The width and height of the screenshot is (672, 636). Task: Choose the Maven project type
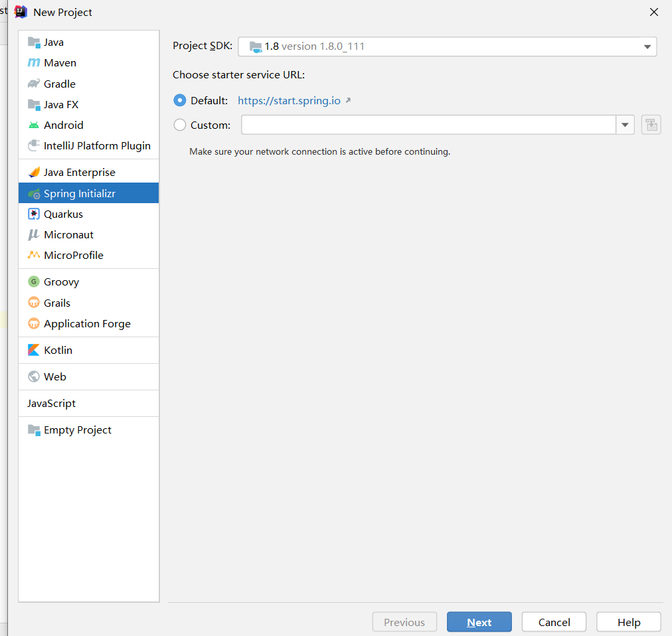coord(89,62)
